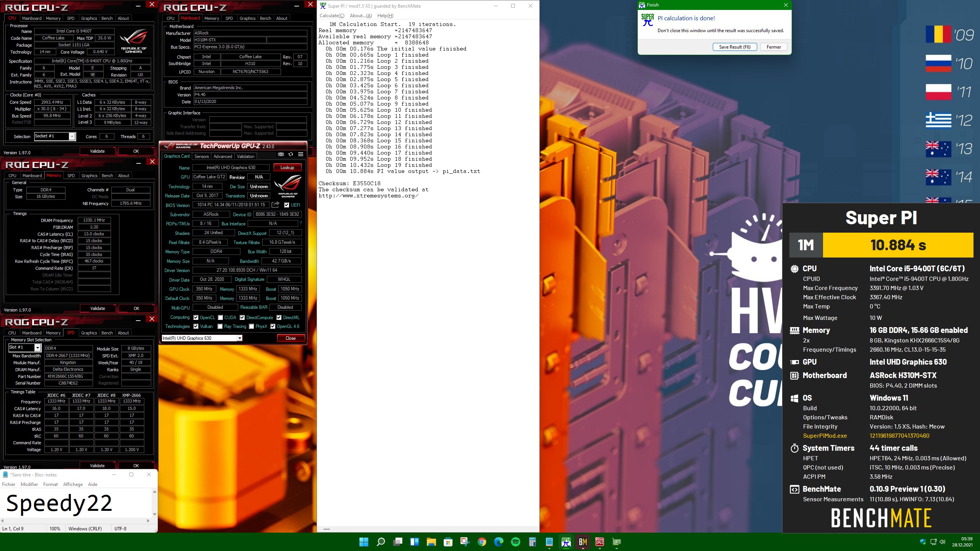Open the Help(H) menu in Super PI

pyautogui.click(x=385, y=16)
